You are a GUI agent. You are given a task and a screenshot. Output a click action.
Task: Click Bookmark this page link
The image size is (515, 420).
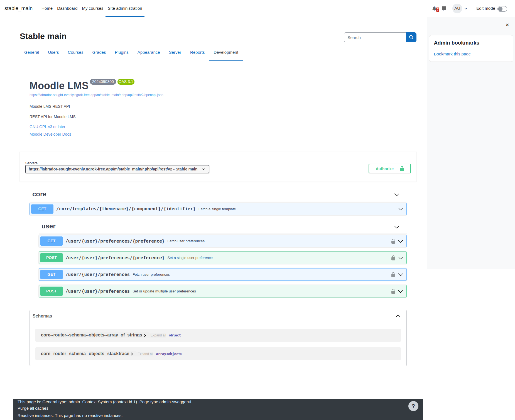tap(452, 54)
